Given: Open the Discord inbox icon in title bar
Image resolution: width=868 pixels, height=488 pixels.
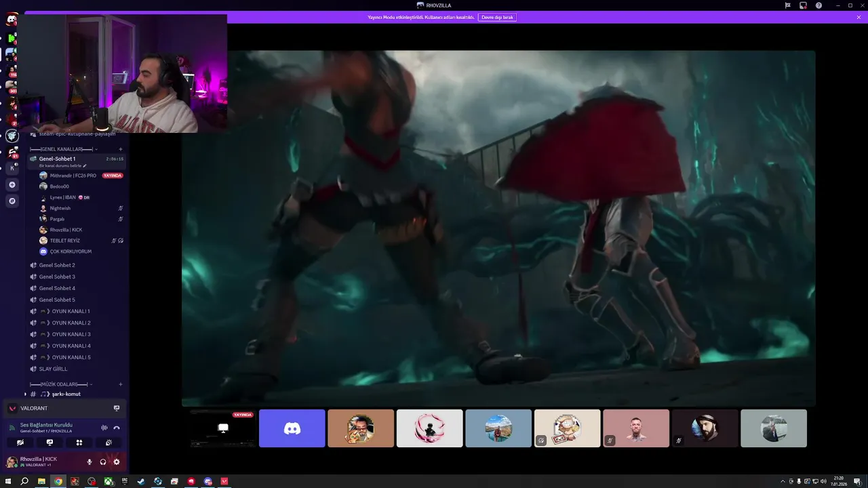Looking at the screenshot, I should click(x=803, y=5).
